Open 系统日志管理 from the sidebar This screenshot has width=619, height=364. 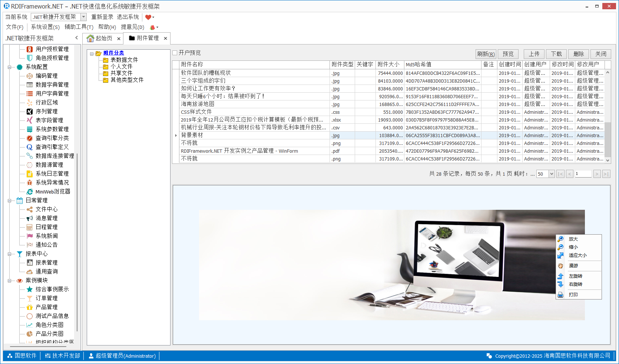pos(52,173)
